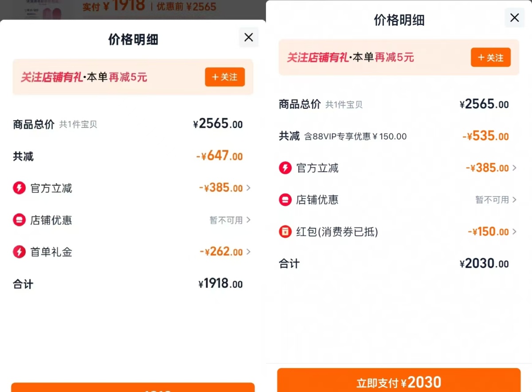The width and height of the screenshot is (532, 392).
Task: Close the price detail panel totaling ¥1918
Action: [249, 38]
